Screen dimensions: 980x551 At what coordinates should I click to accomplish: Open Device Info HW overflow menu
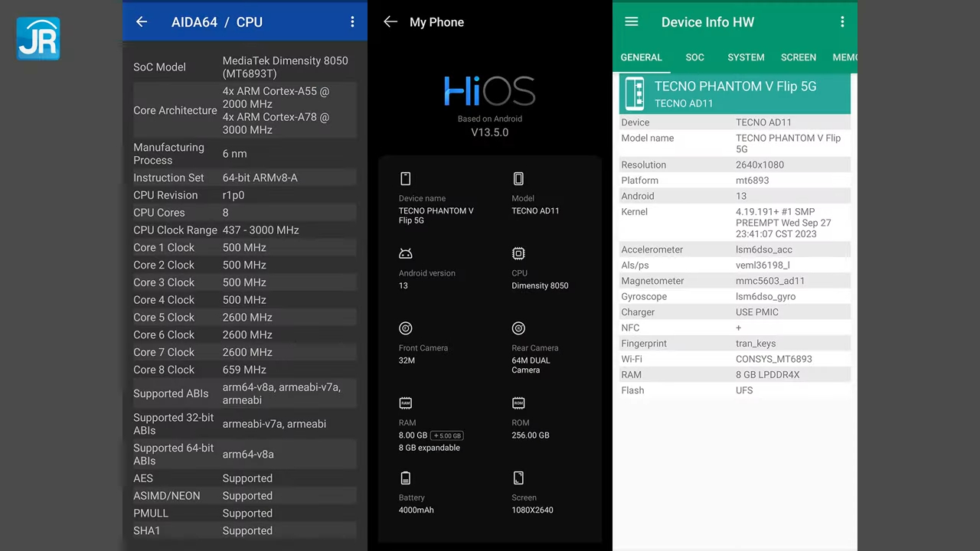pos(842,22)
